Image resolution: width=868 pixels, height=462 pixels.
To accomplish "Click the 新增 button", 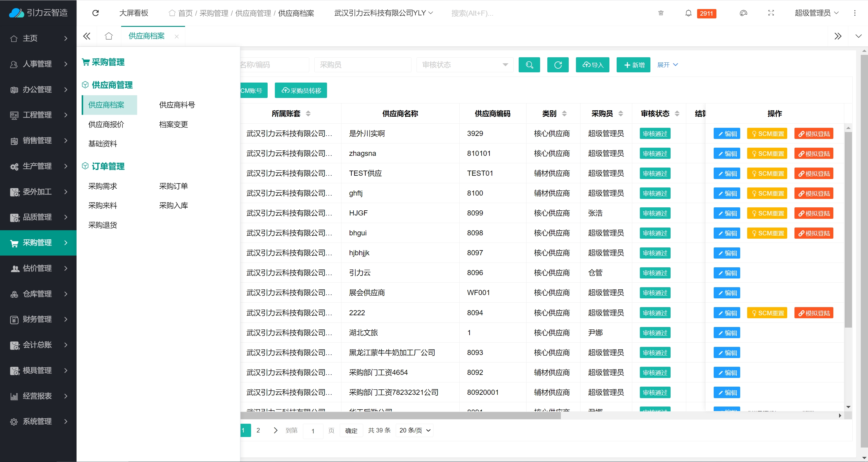I will click(x=634, y=65).
